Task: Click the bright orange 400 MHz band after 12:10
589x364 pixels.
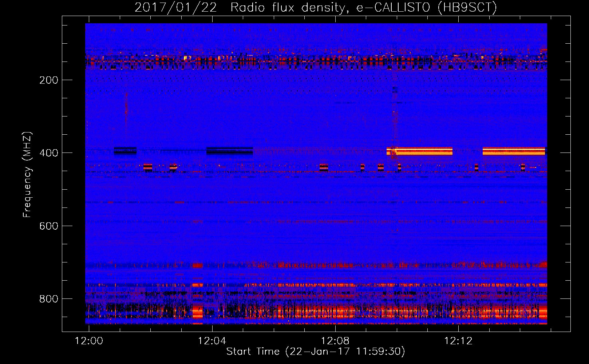Action: 420,151
